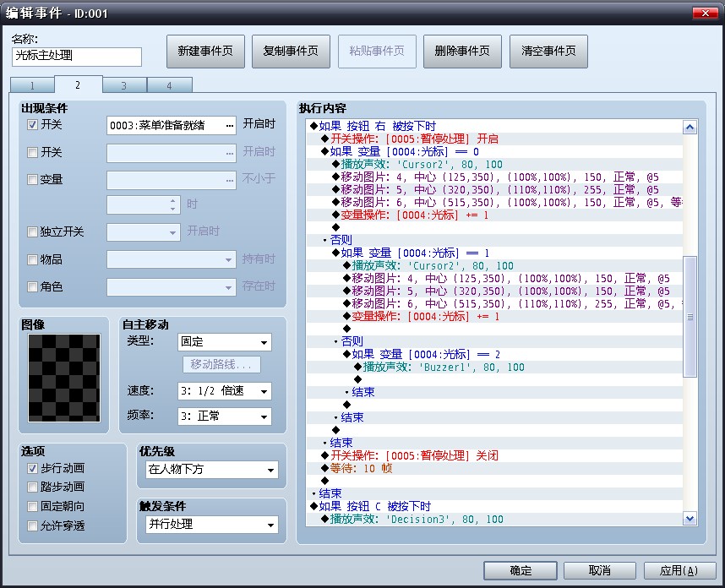Enable the 变量 condition checkbox
The width and height of the screenshot is (725, 588).
coord(32,179)
